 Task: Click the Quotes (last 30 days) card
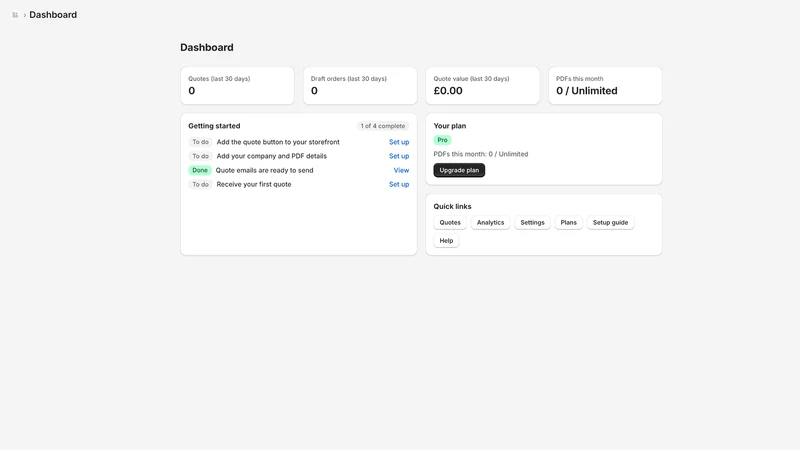(x=237, y=86)
